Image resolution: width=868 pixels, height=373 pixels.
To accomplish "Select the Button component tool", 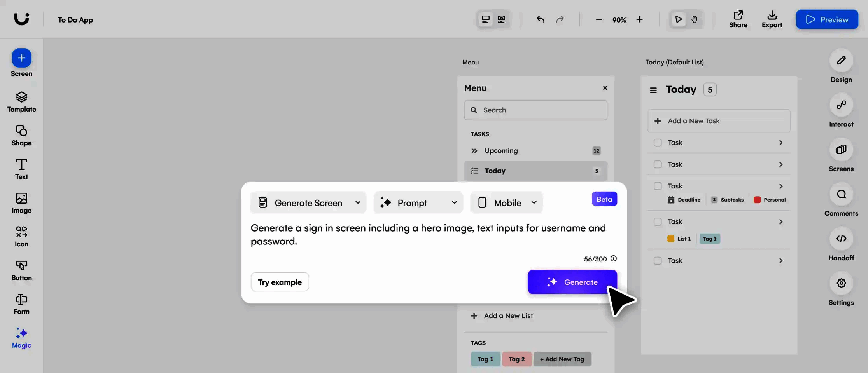I will [x=22, y=270].
